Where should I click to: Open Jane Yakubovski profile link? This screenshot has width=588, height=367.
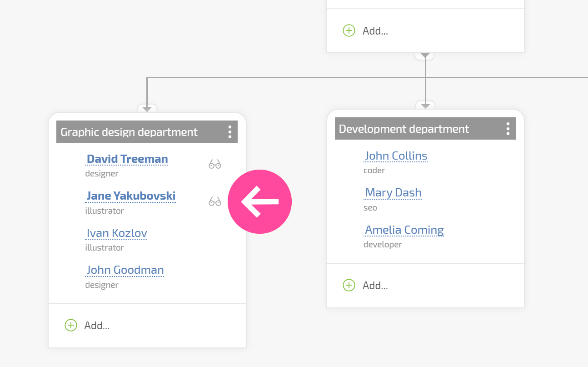tap(131, 196)
